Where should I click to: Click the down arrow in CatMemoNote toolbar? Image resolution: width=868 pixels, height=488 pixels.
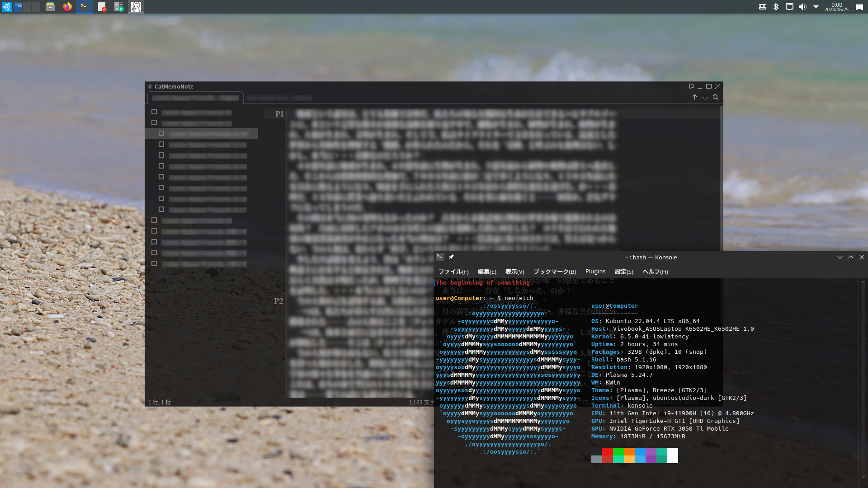point(705,98)
